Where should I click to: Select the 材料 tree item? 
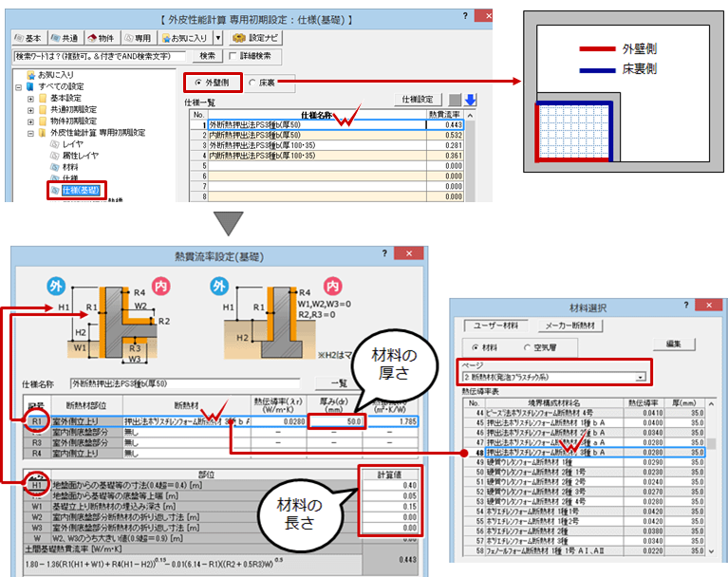(x=65, y=167)
